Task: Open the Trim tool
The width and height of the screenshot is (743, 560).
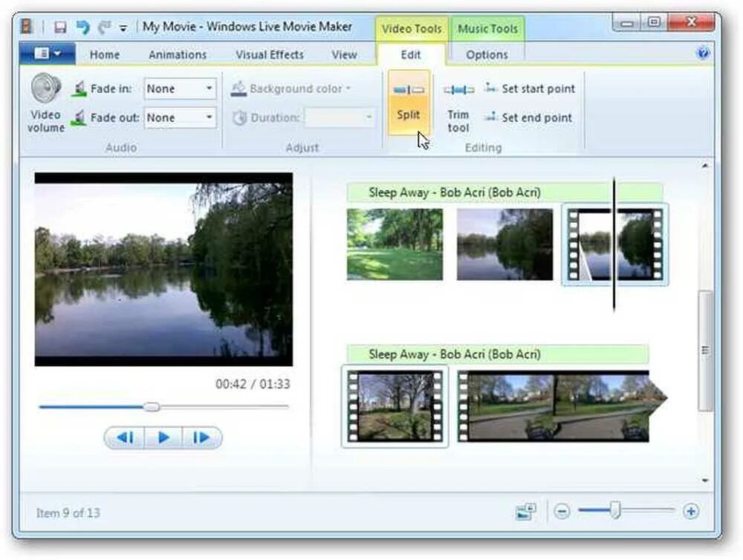Action: click(x=458, y=108)
